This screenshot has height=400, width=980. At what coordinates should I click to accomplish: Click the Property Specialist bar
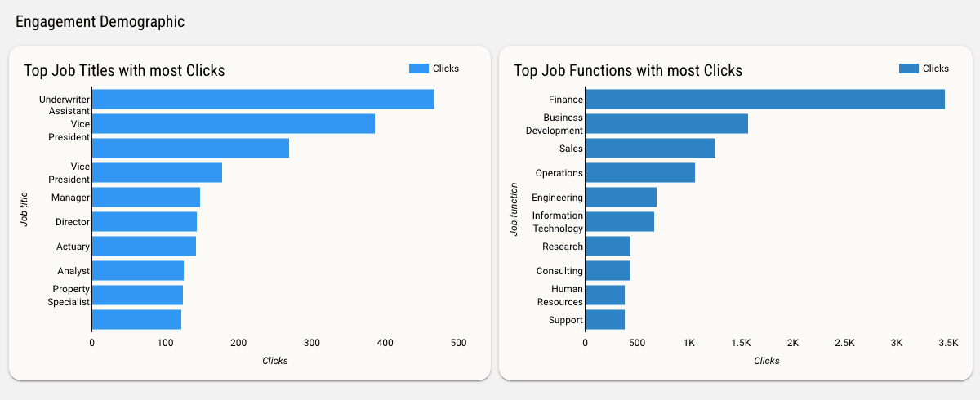click(137, 296)
